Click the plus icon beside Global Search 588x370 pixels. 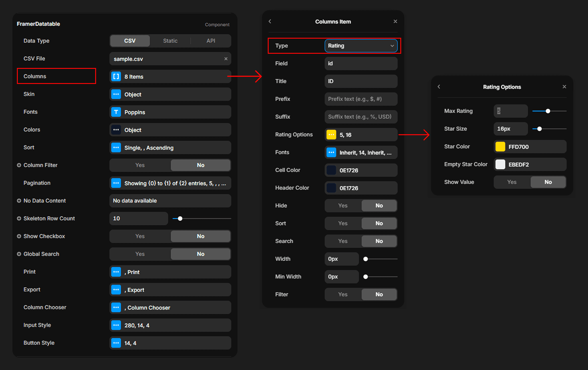[19, 254]
